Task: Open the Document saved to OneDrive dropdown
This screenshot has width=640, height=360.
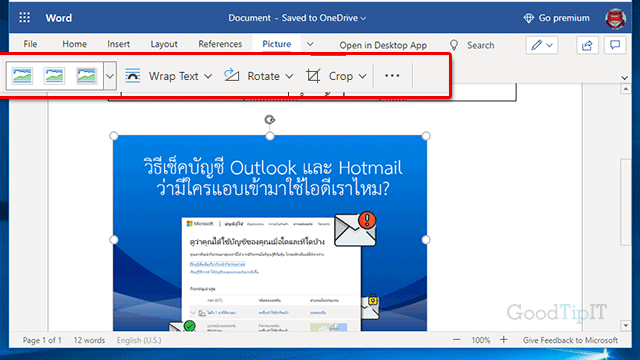Action: (297, 18)
